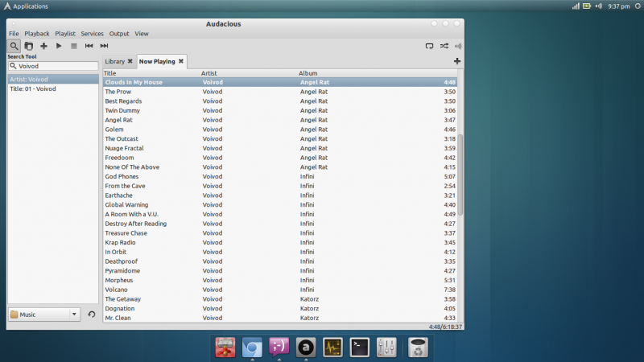
Task: Refresh the music library in Search Tool
Action: [92, 315]
